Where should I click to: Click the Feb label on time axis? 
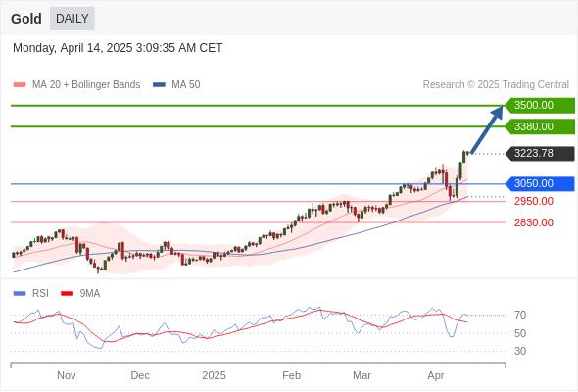[291, 375]
